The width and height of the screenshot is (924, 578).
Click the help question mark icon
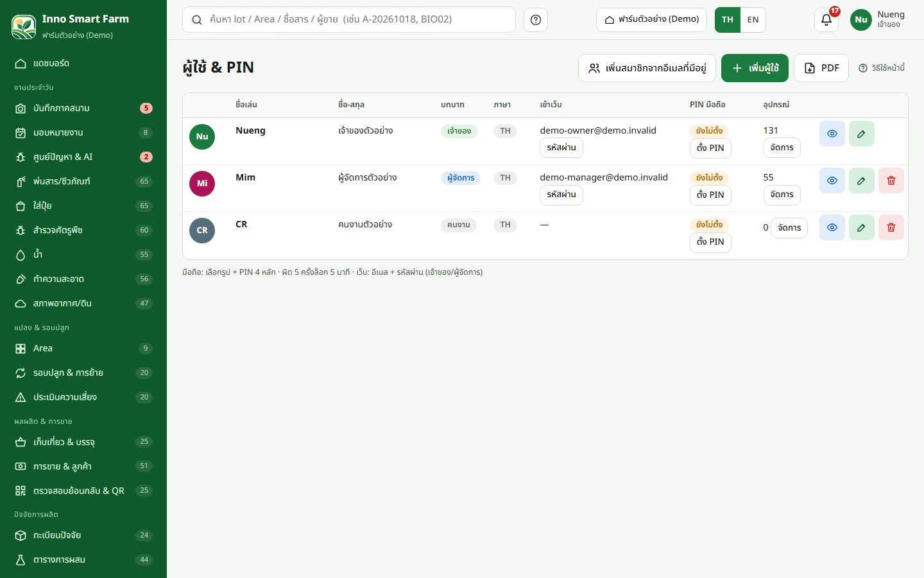[536, 20]
